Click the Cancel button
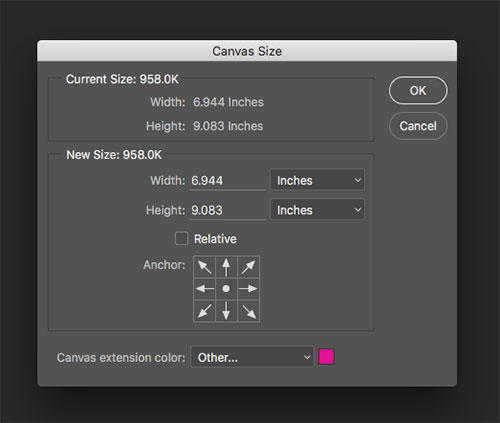Screen dimensions: 500x423 click(418, 126)
